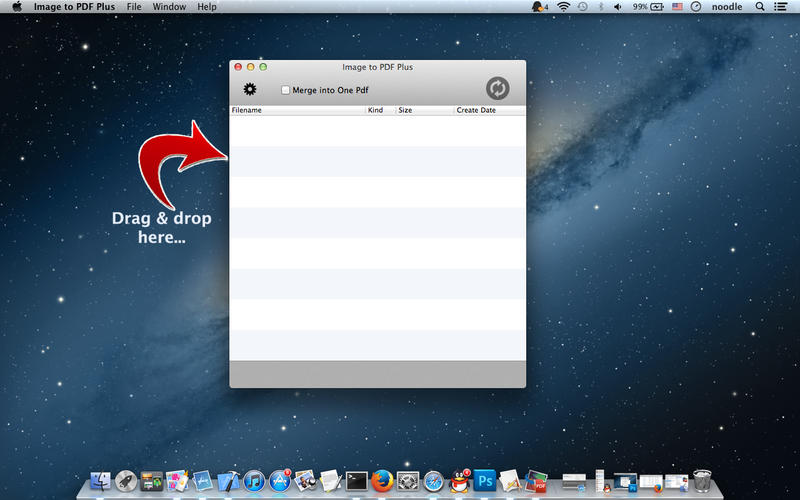Screen dimensions: 800x500
Task: Open the noodle user account menu
Action: pyautogui.click(x=727, y=7)
